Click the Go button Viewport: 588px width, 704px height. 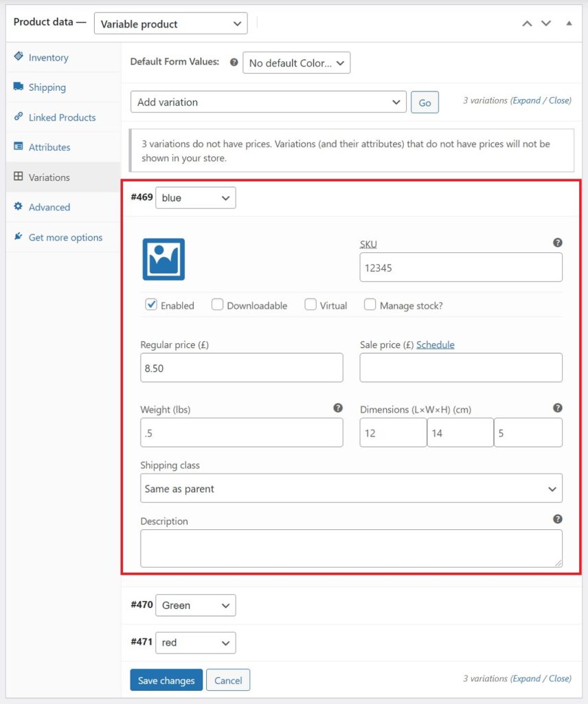click(425, 102)
